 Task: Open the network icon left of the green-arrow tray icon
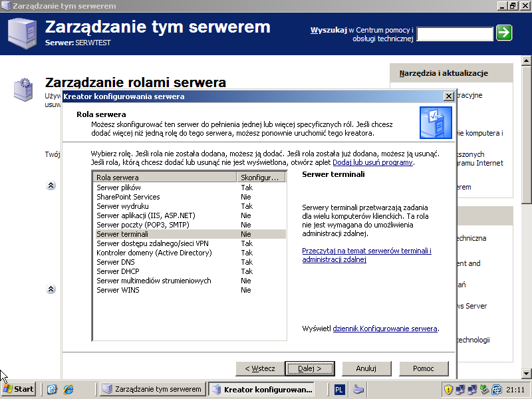click(x=472, y=390)
